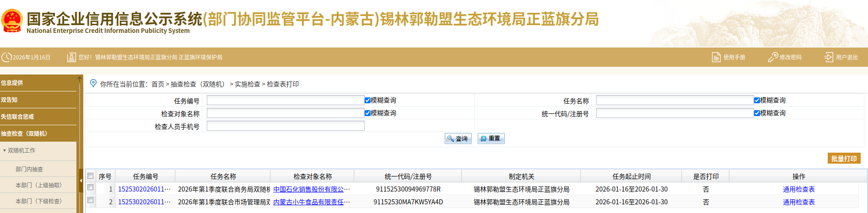Image resolution: width=868 pixels, height=213 pixels.
Task: Click the location pin breadcrumb icon
Action: [x=93, y=84]
